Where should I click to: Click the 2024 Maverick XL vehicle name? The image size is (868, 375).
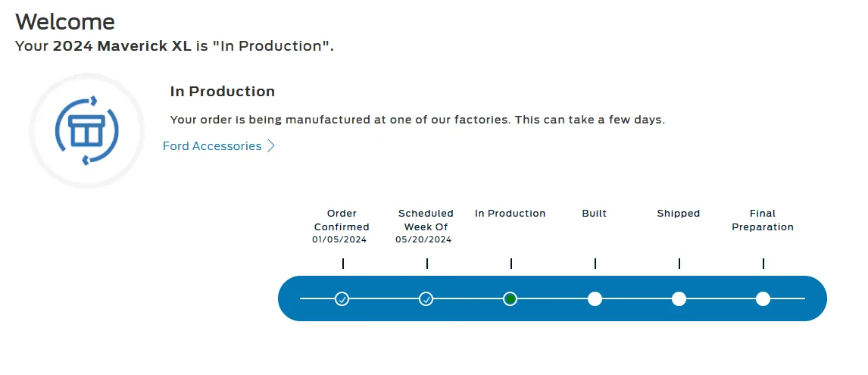coord(122,46)
